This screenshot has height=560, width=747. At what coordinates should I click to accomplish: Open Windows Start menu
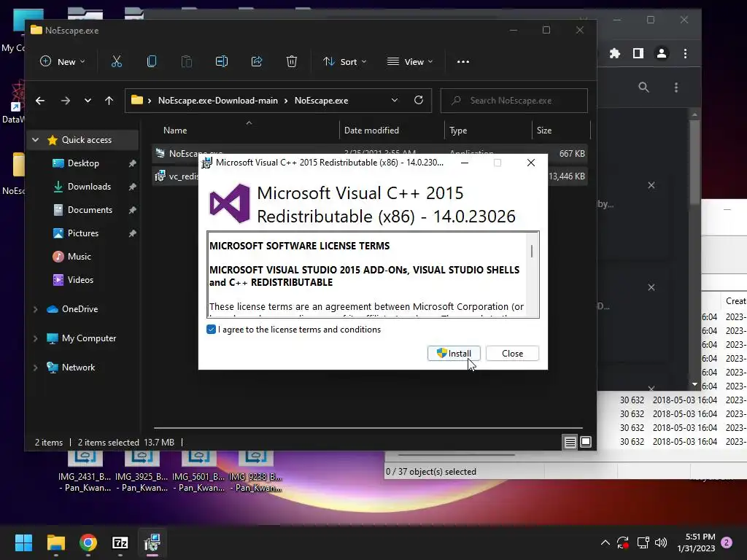23,542
